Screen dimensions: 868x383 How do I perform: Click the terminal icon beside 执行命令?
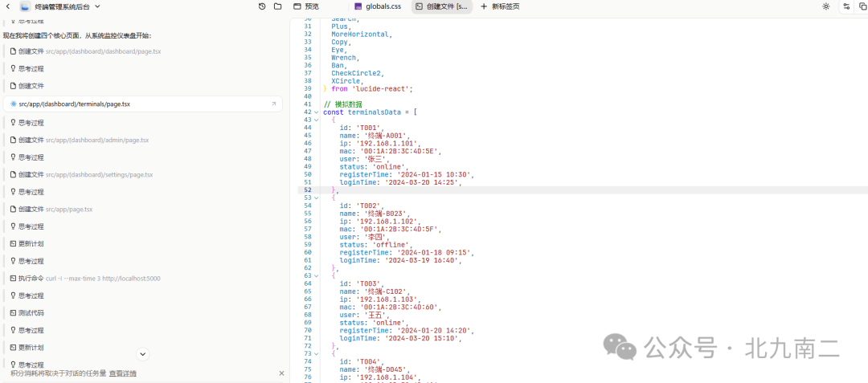point(14,279)
